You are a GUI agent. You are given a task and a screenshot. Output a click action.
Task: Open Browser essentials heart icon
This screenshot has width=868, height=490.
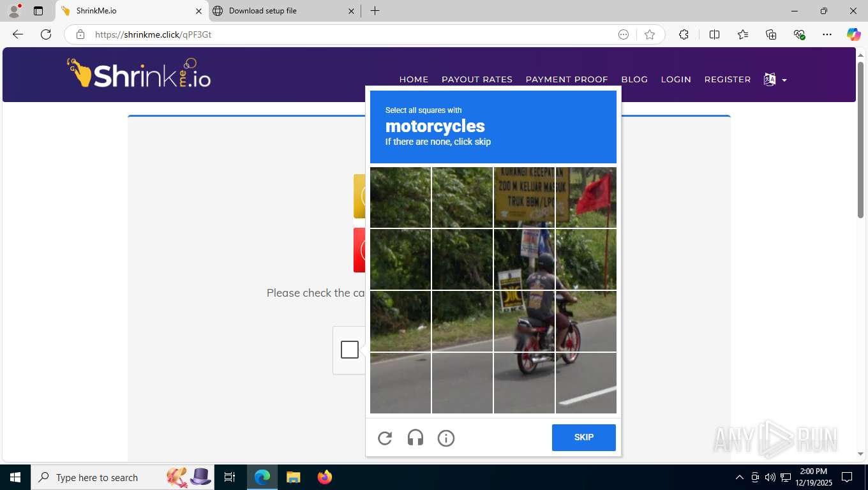(x=799, y=34)
